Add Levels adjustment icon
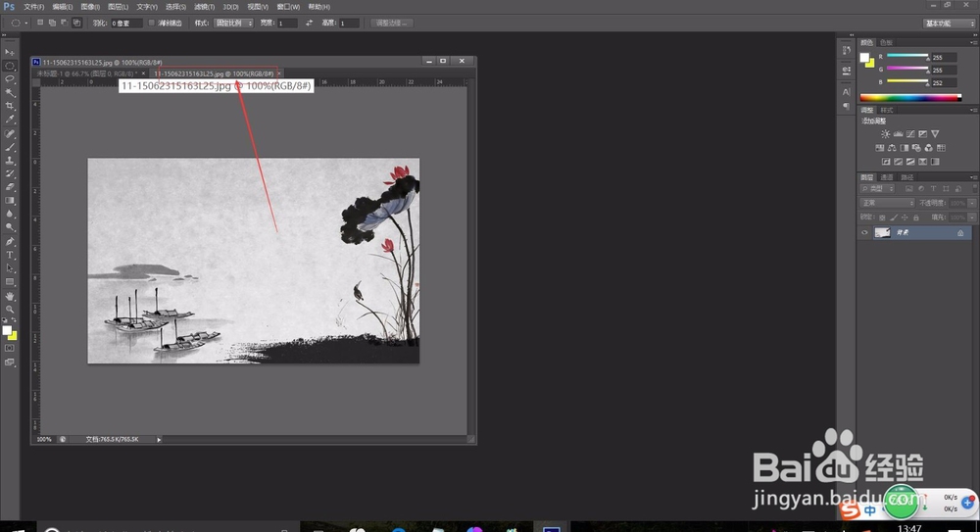The width and height of the screenshot is (980, 532). pos(898,134)
